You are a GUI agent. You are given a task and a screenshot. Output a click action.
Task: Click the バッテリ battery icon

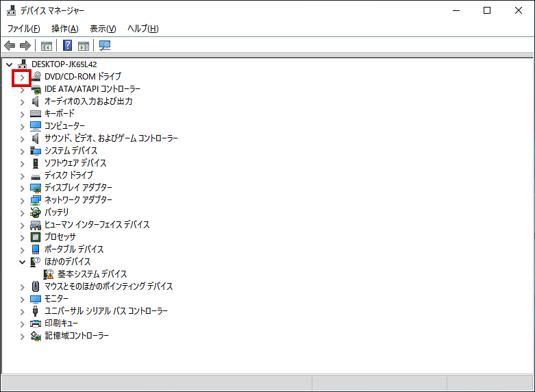(35, 212)
